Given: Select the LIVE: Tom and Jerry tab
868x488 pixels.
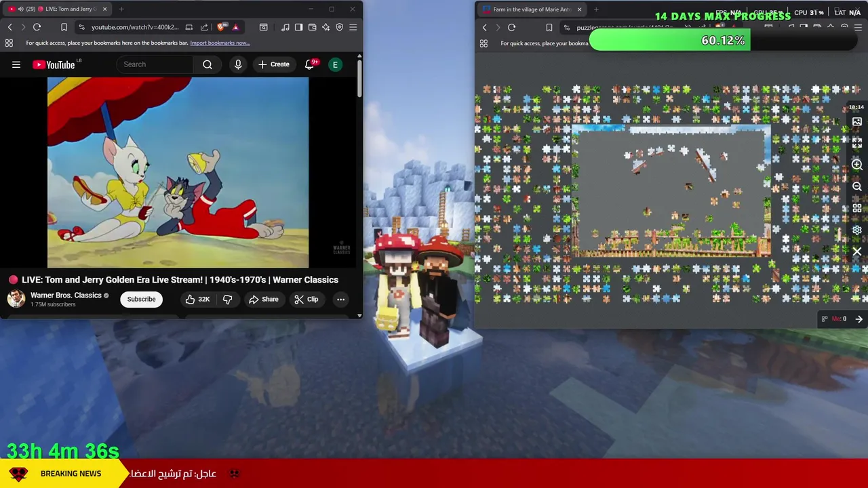Looking at the screenshot, I should pos(58,9).
